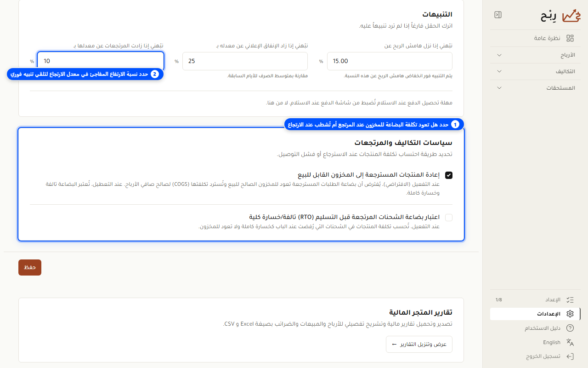Expand the التكاليف sidebar section
The width and height of the screenshot is (588, 368).
pos(536,71)
